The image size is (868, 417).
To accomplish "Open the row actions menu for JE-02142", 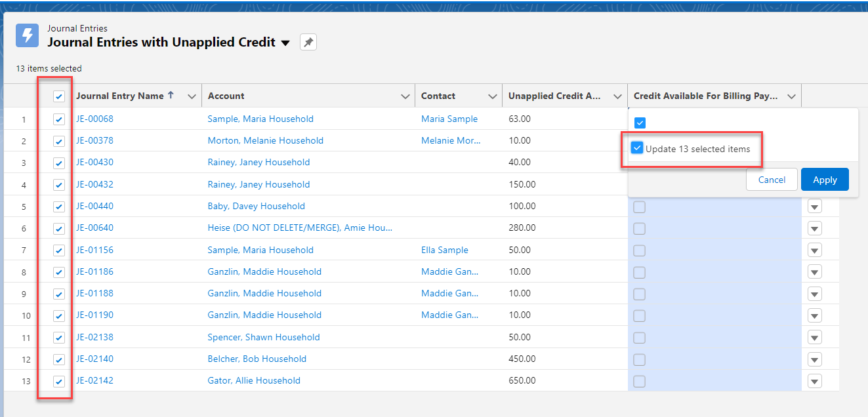I will [814, 380].
